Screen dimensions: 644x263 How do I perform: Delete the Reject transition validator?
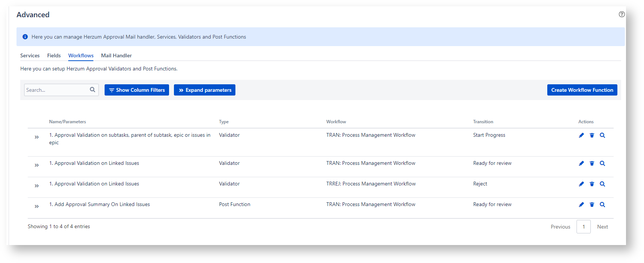592,184
